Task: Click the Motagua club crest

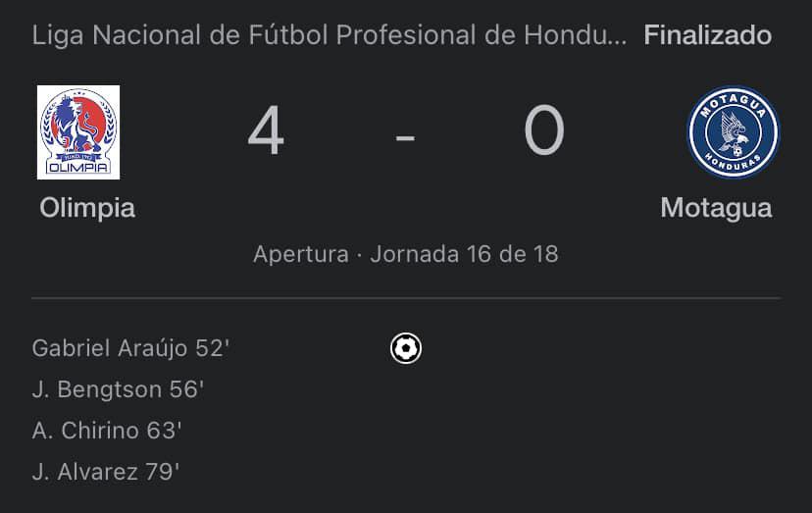Action: (x=733, y=132)
